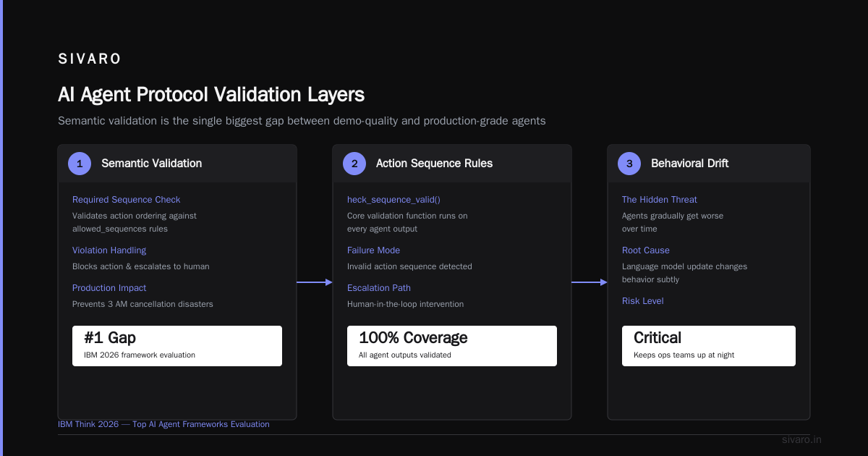
Task: Click "IBM 2026 framework evaluation" caption
Action: [140, 355]
